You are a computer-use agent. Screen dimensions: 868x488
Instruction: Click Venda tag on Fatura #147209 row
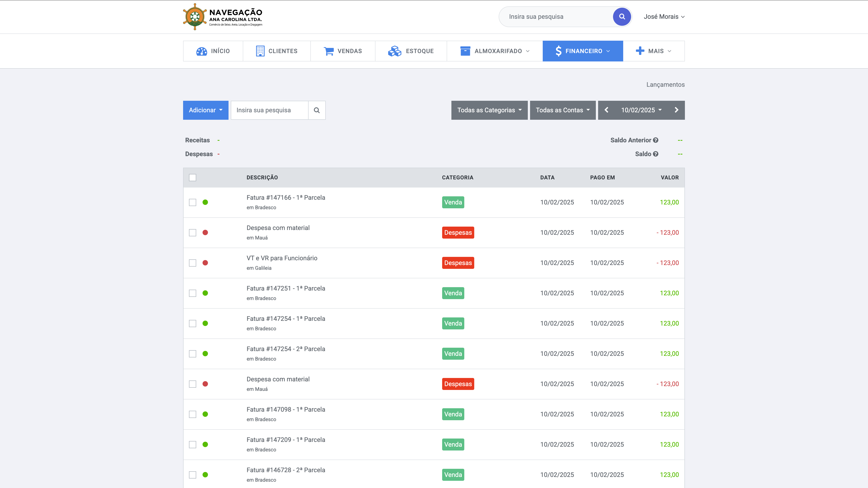tap(453, 445)
